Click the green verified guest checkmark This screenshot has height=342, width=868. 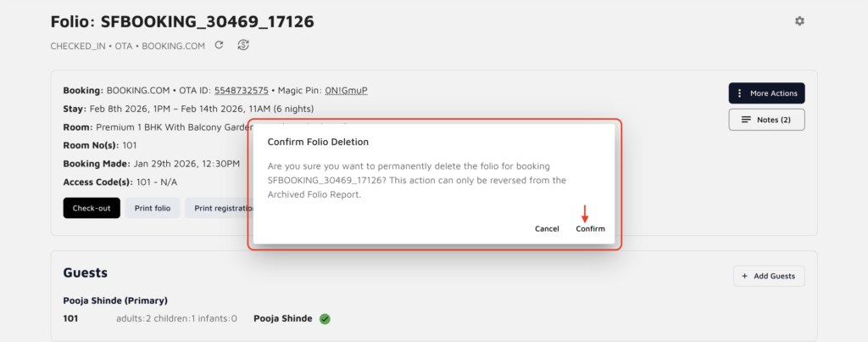(325, 319)
